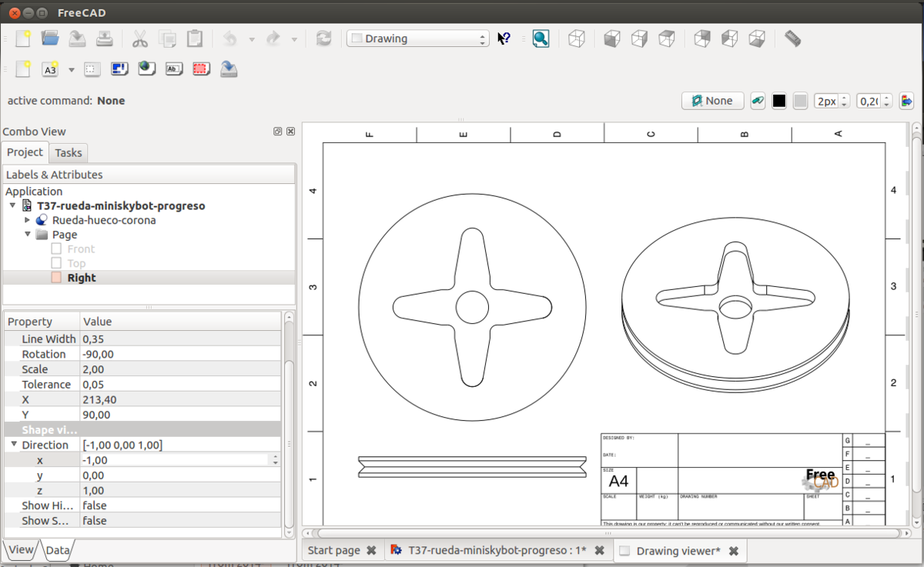924x567 pixels.
Task: Click the black line color swatch
Action: point(779,101)
